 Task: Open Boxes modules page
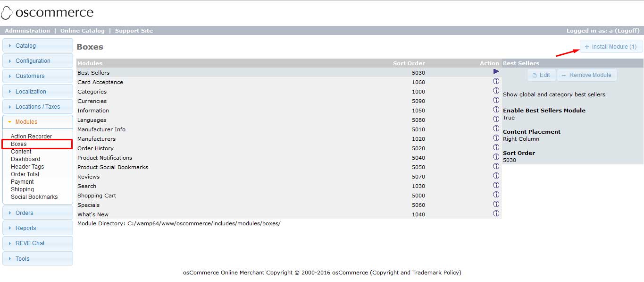click(x=19, y=144)
